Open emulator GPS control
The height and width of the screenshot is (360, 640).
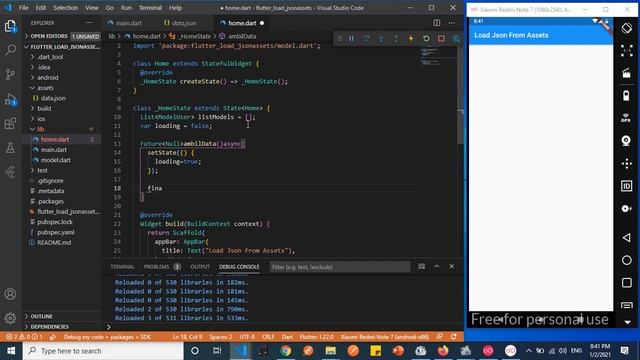tap(627, 118)
